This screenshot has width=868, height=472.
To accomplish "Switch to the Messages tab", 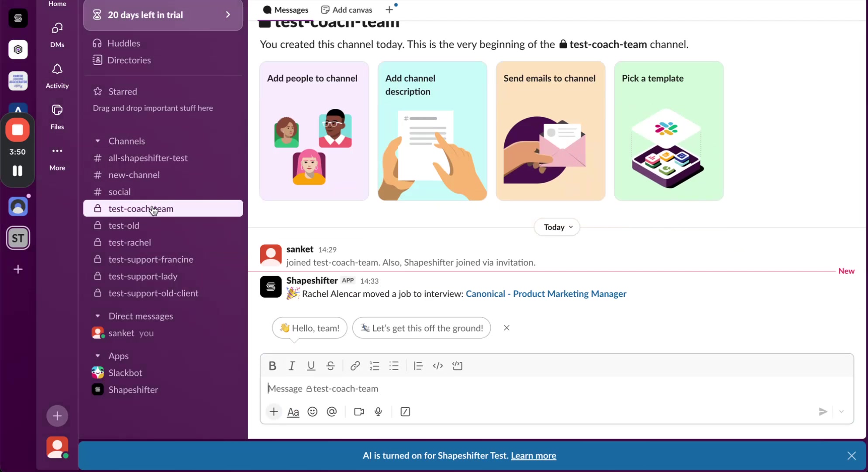I will (285, 9).
